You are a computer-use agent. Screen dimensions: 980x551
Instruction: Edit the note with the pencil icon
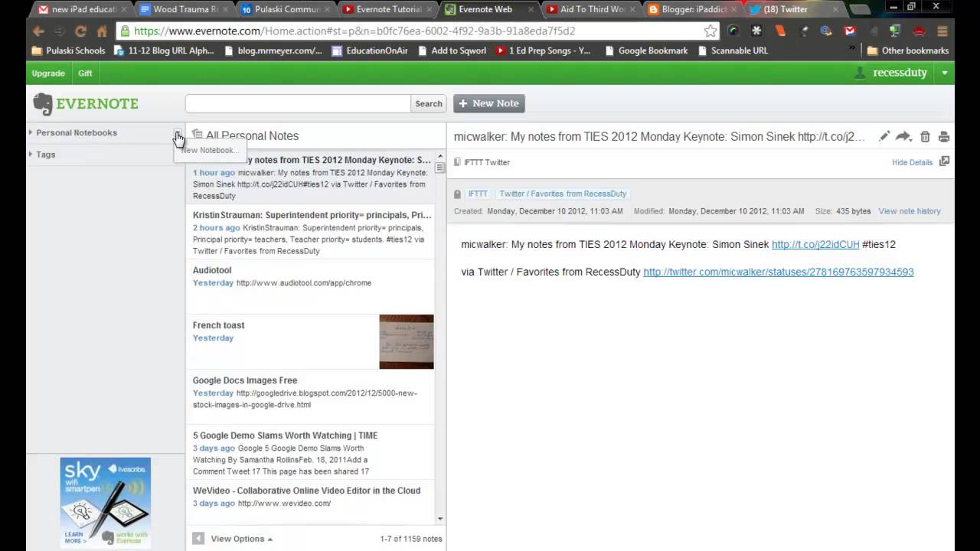coord(884,136)
